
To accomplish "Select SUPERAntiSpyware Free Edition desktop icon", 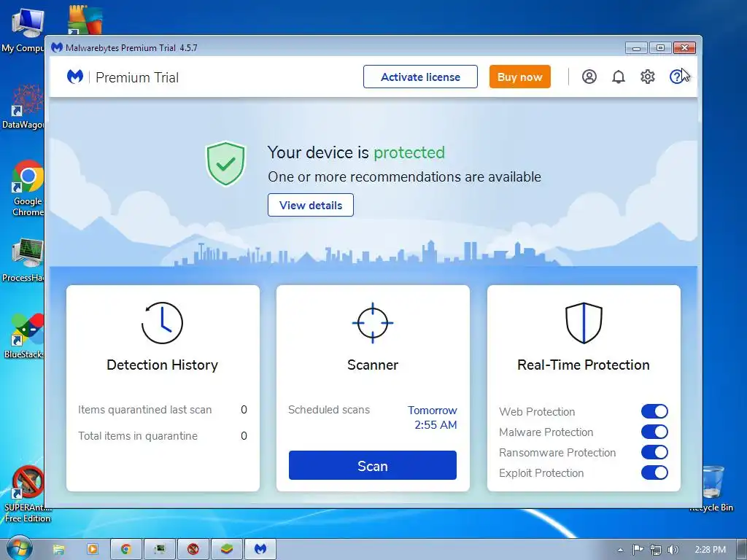I will pos(28,494).
